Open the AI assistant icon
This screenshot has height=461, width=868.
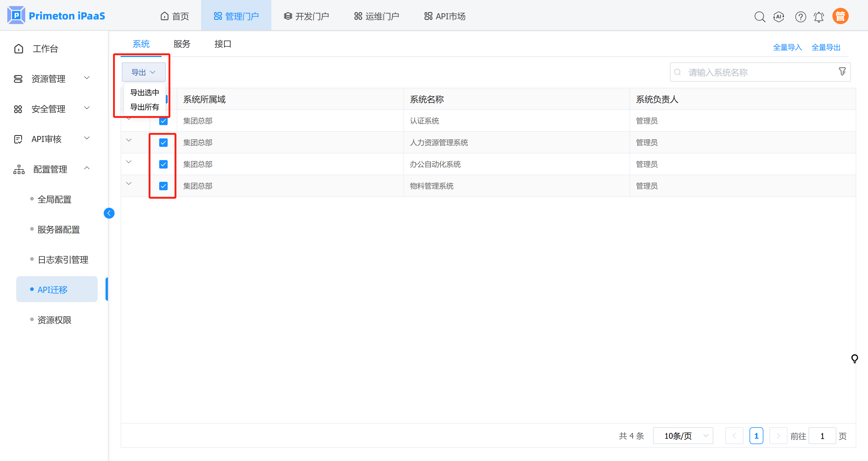coord(779,17)
